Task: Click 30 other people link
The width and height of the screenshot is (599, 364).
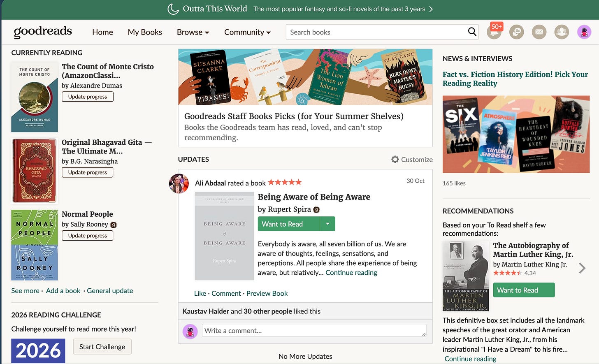Action: tap(268, 311)
